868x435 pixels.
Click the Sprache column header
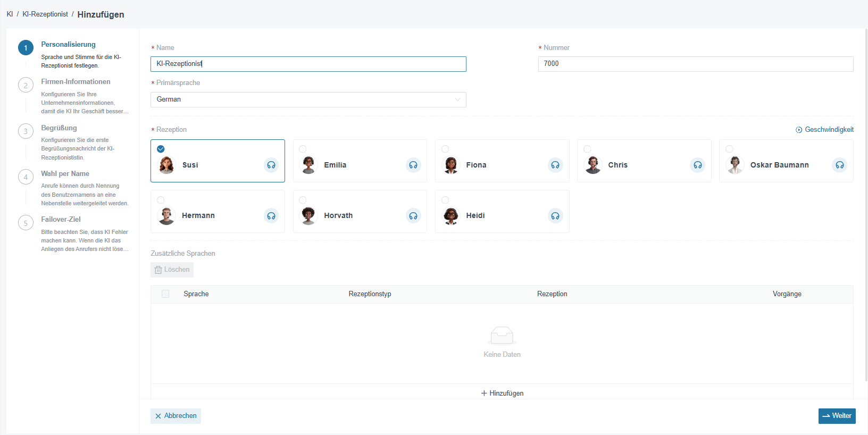196,294
